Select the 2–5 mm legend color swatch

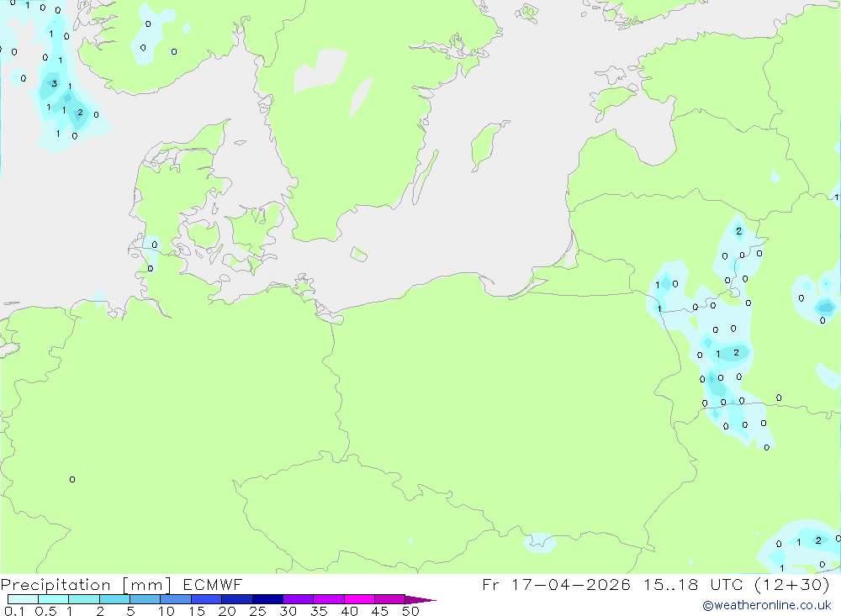point(114,599)
